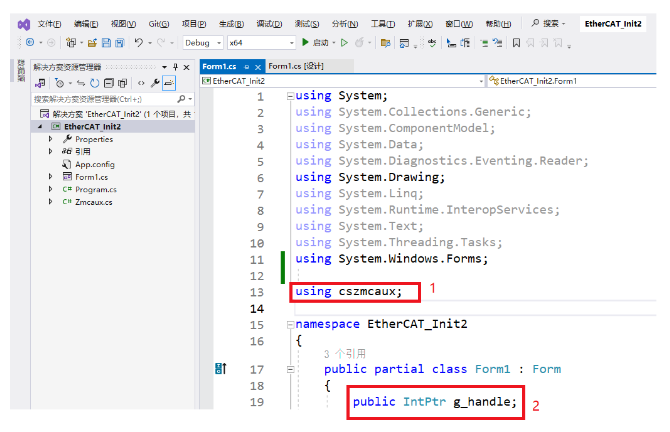
Task: Click Properties wrench icon in Solution Explorer
Action: pyautogui.click(x=155, y=83)
